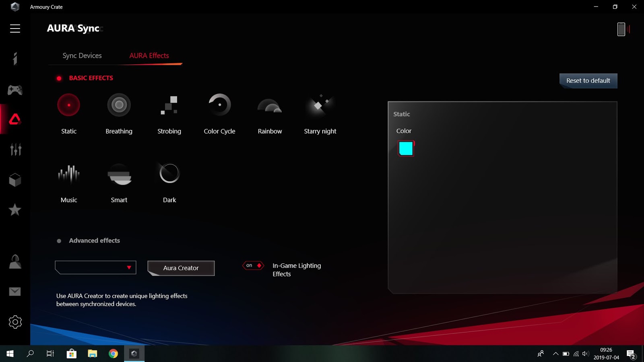This screenshot has height=362, width=644.
Task: Select the Basic Effects radio button
Action: [x=59, y=78]
